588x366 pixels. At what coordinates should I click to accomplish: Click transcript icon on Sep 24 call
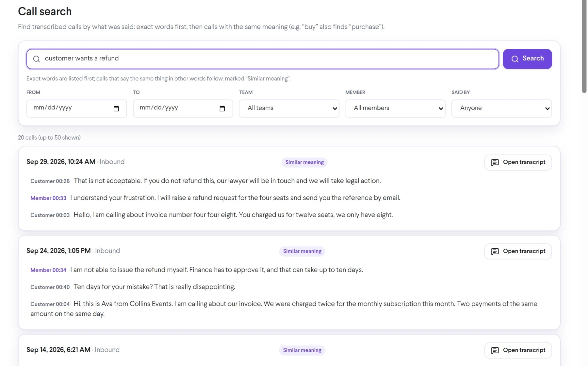495,251
